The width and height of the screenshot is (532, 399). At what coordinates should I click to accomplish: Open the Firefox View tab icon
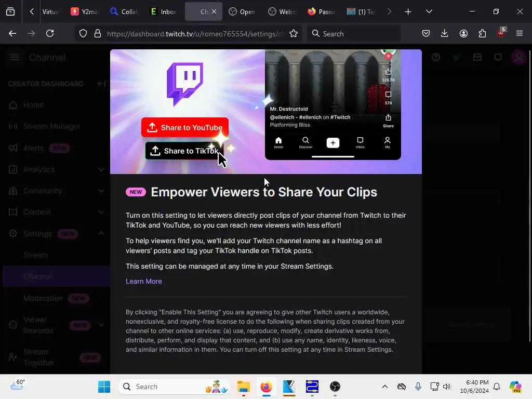[10, 11]
